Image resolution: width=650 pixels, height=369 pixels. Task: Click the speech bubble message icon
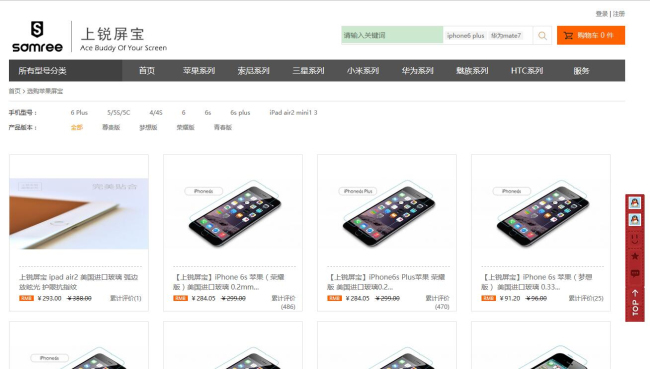click(x=635, y=273)
